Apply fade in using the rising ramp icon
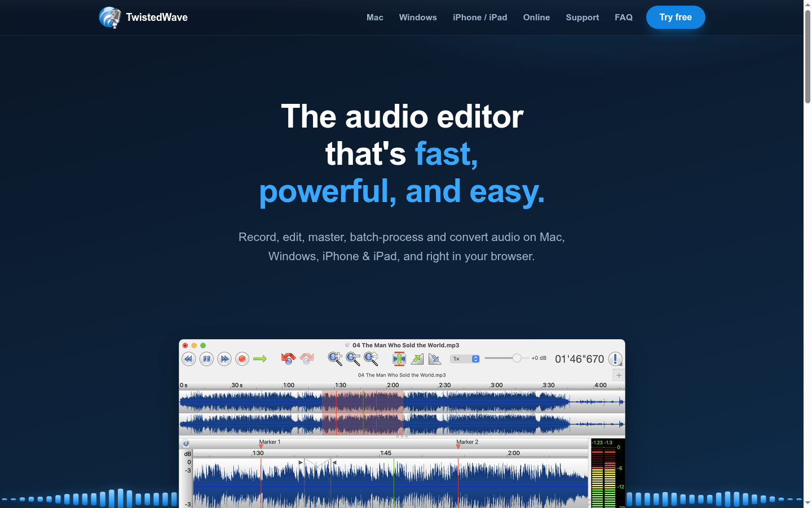This screenshot has height=508, width=812. [x=417, y=358]
